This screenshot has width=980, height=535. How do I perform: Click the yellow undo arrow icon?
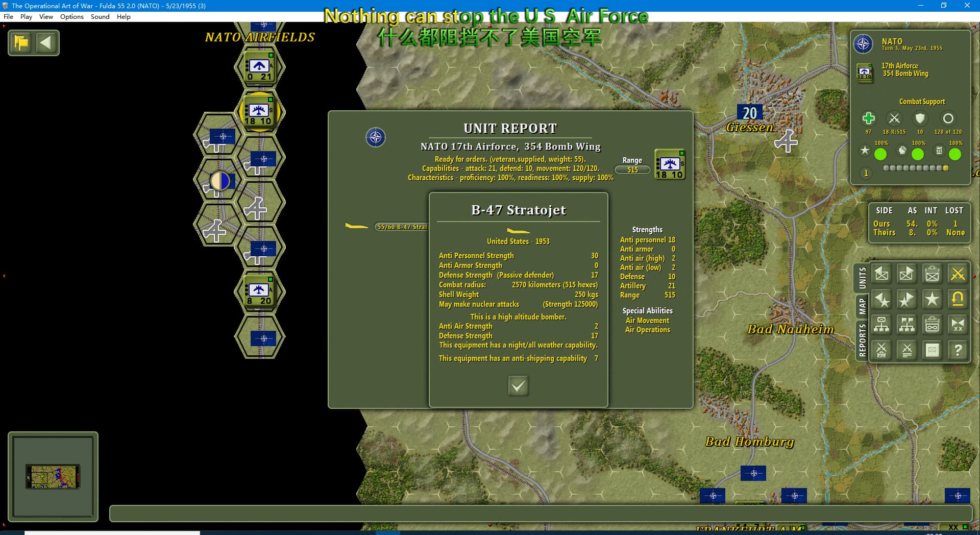(x=958, y=299)
